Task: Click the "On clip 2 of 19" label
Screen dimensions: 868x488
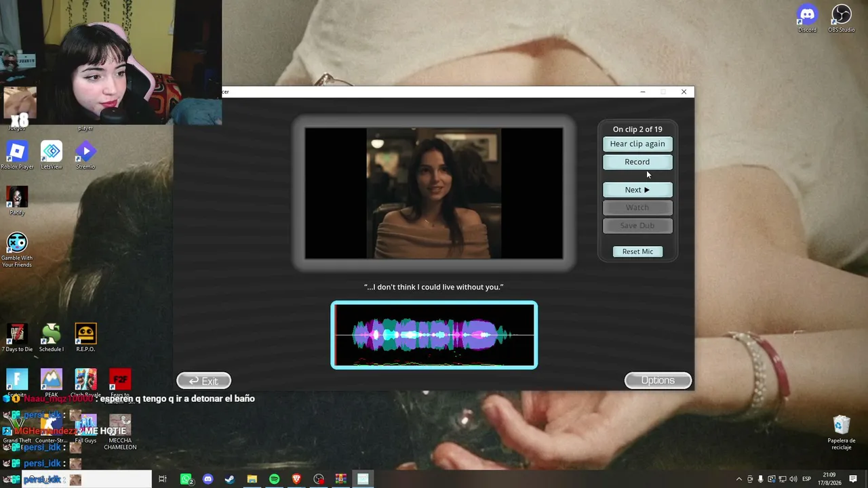Action: 637,129
